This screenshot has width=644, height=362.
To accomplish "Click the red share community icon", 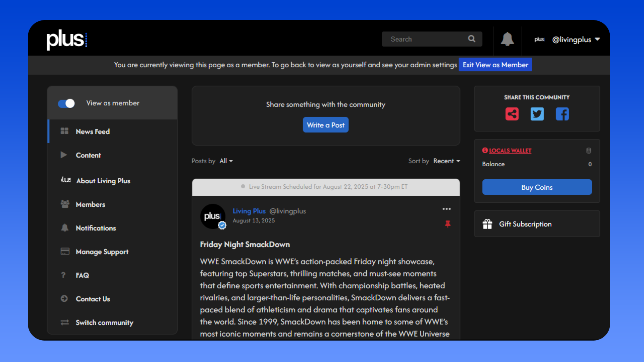I will [x=512, y=114].
